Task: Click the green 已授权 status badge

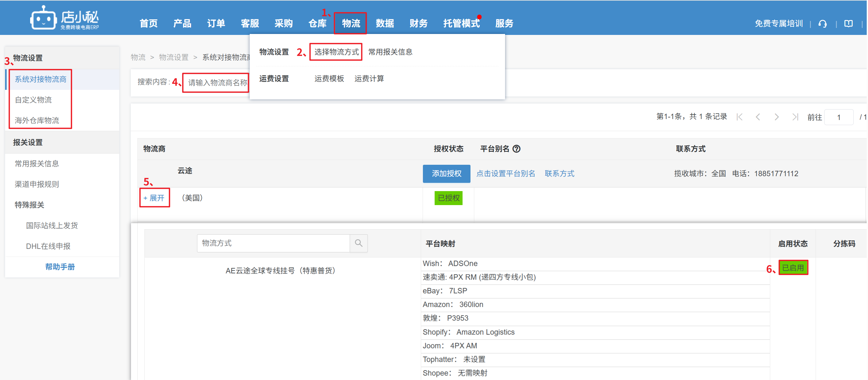Action: (x=448, y=198)
